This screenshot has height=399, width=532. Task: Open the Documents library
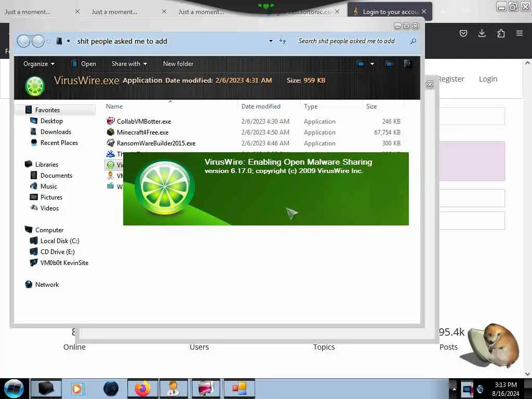pyautogui.click(x=56, y=176)
